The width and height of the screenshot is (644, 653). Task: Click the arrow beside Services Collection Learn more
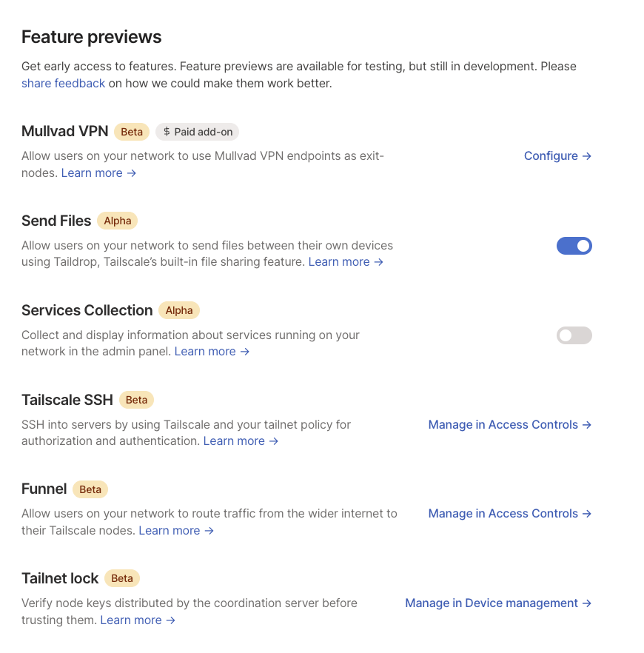(x=244, y=351)
